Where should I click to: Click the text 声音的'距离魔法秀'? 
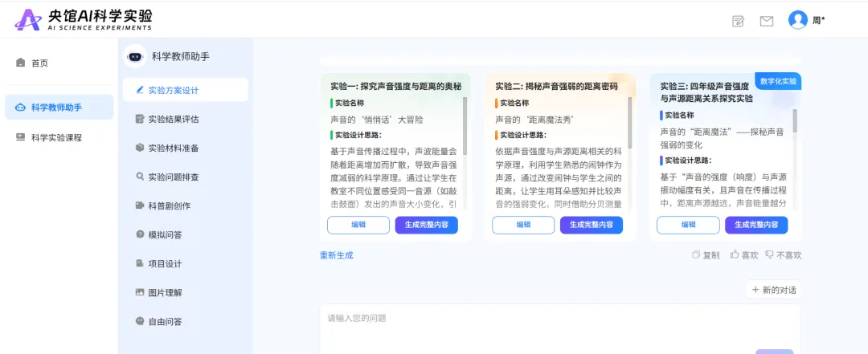[x=534, y=120]
